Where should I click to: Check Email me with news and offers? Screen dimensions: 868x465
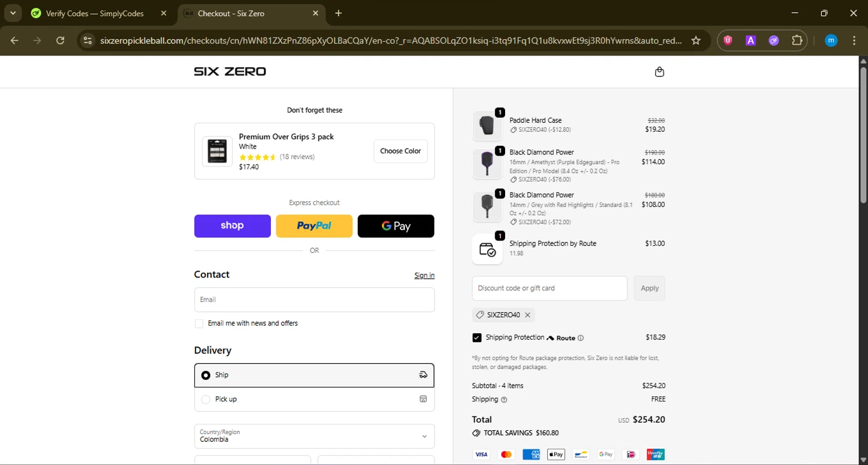click(199, 324)
